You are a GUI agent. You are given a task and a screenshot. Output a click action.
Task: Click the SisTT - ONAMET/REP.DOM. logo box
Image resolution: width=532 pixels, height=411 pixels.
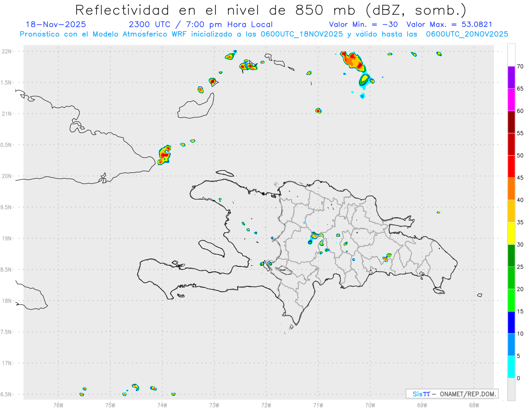(452, 394)
